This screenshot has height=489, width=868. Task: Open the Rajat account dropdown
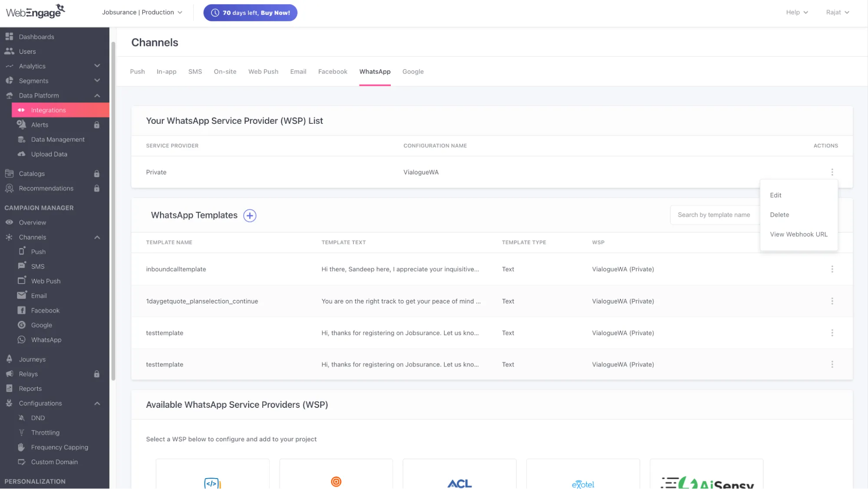pyautogui.click(x=838, y=12)
